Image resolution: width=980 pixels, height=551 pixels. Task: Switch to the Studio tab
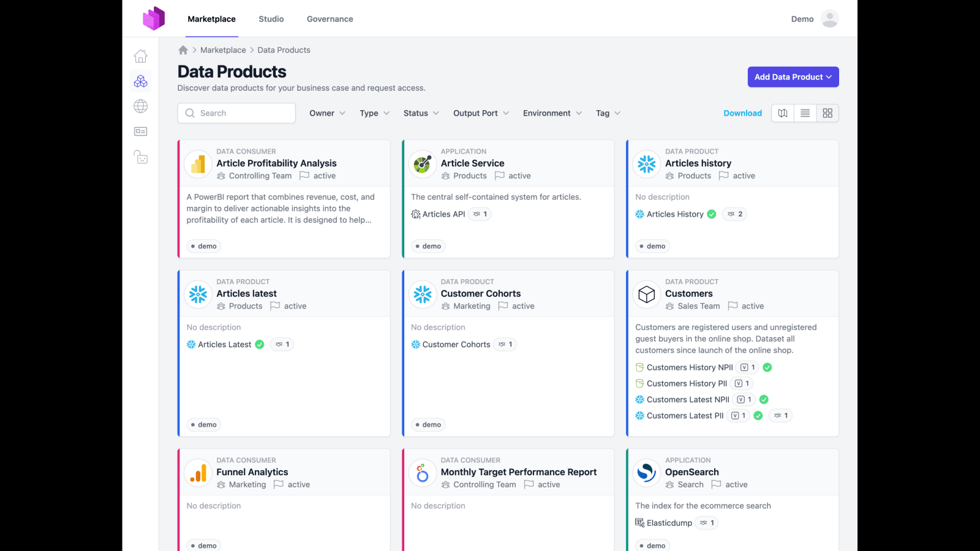coord(271,19)
